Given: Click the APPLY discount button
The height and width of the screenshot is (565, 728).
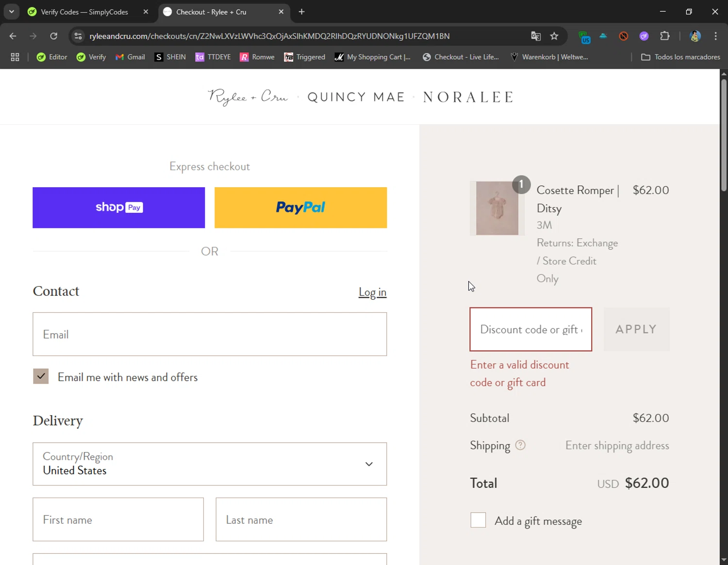Looking at the screenshot, I should (636, 329).
